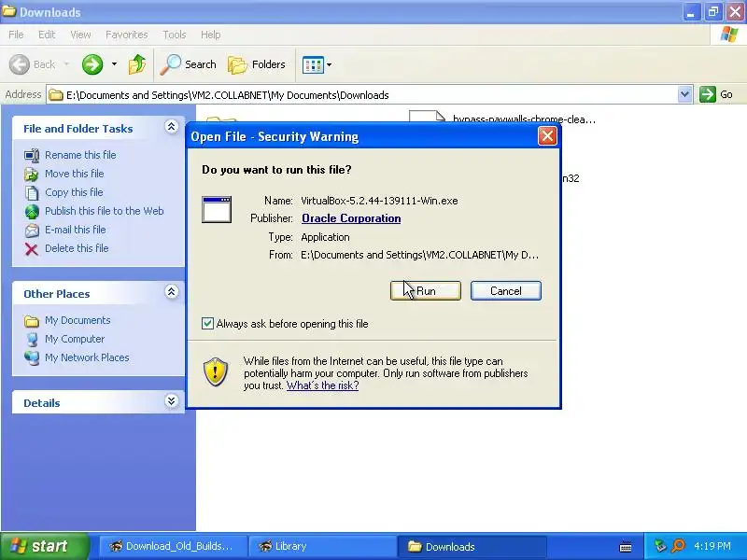This screenshot has height=560, width=747.
Task: Click the My Network Places icon
Action: tap(32, 357)
